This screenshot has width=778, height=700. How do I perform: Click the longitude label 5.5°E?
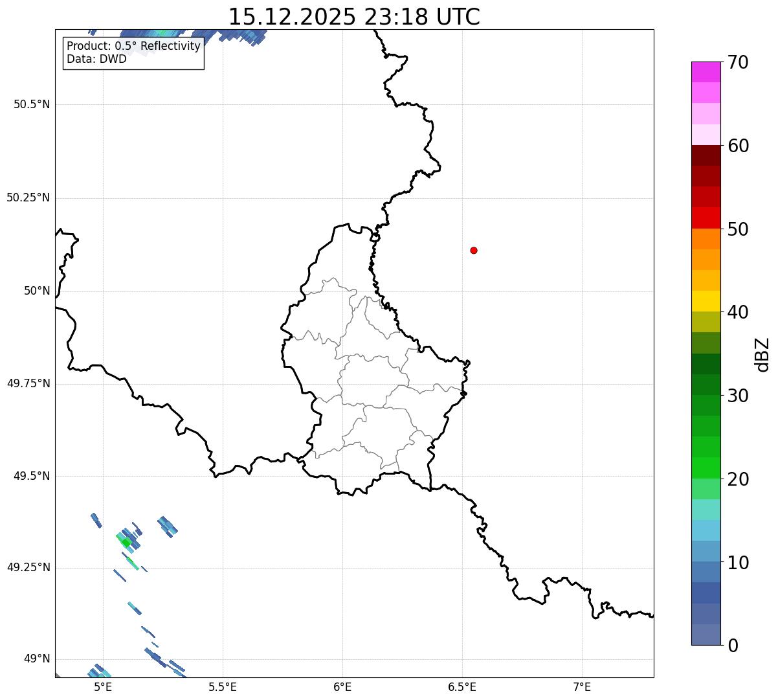(223, 686)
